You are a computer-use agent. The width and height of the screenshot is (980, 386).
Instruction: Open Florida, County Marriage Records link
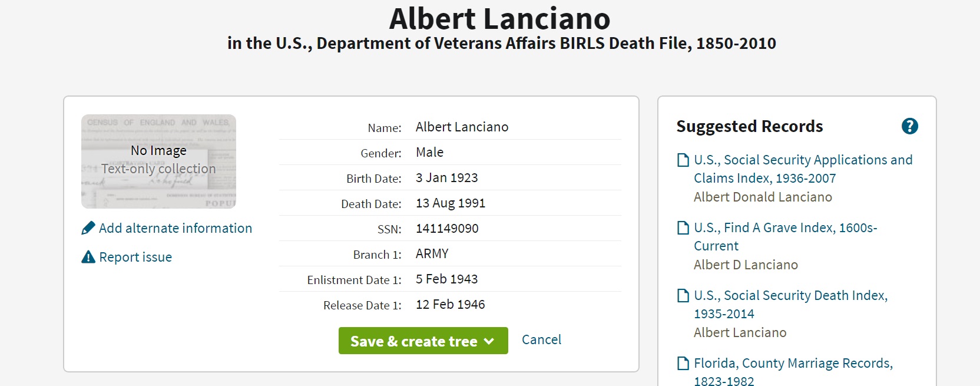(793, 371)
